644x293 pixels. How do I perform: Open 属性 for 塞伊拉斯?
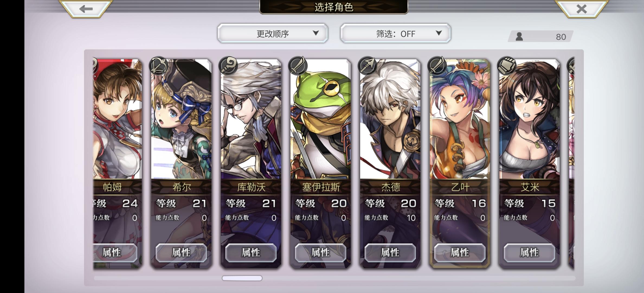320,253
